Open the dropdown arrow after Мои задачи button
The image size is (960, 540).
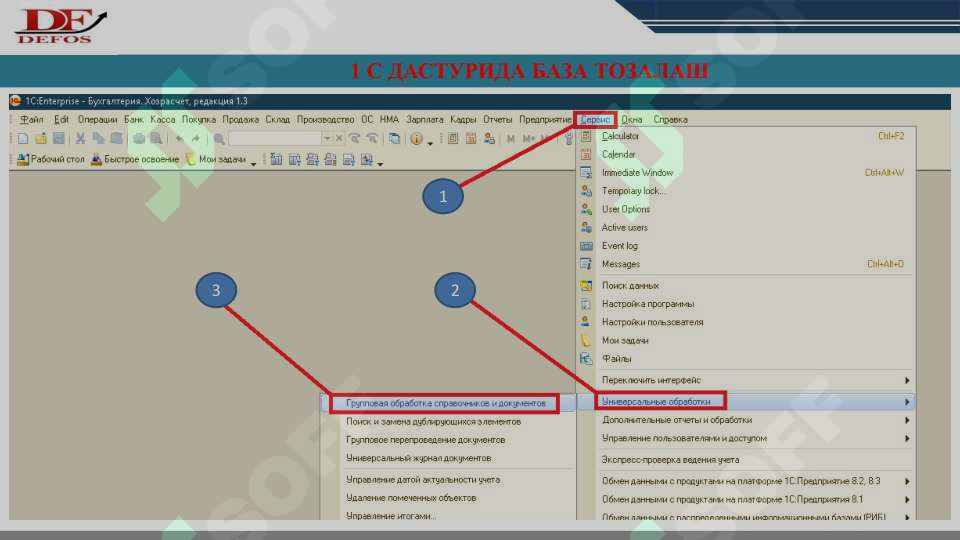tap(253, 163)
